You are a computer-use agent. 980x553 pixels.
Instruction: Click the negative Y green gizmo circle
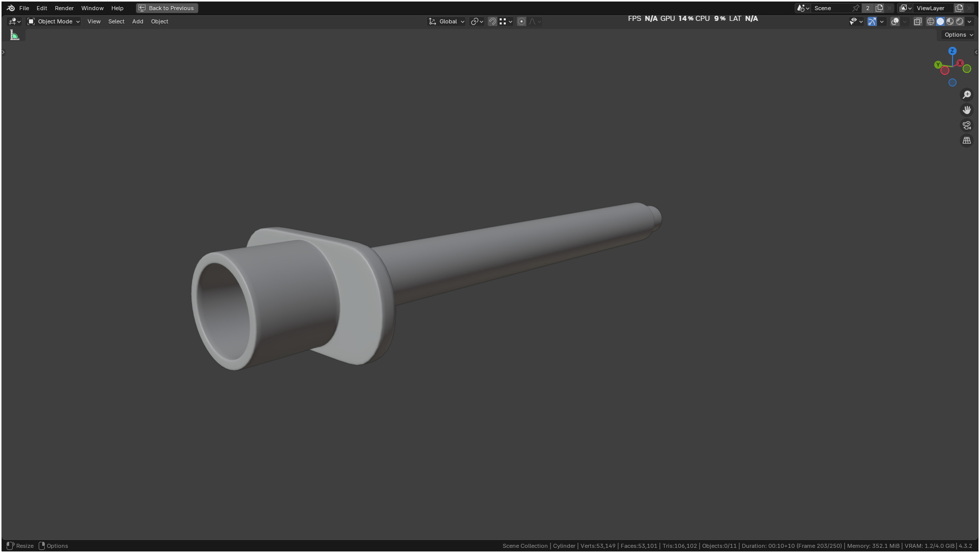(967, 69)
